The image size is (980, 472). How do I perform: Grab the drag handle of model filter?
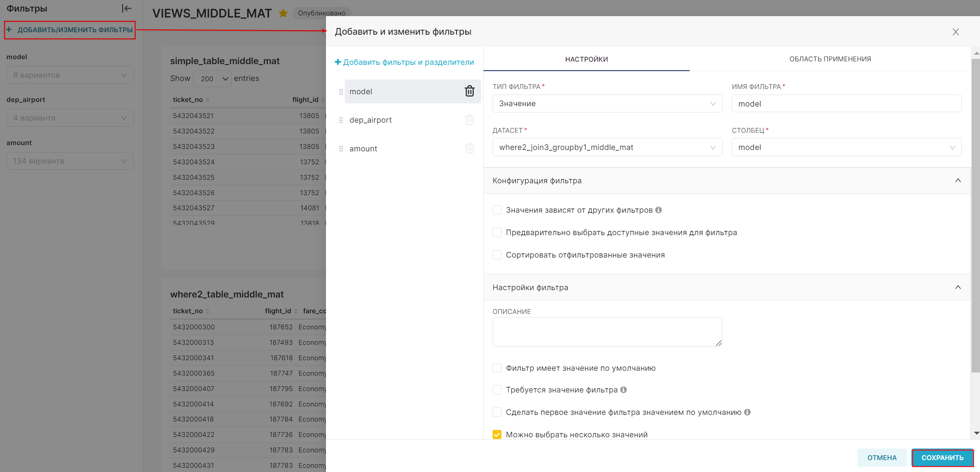341,92
